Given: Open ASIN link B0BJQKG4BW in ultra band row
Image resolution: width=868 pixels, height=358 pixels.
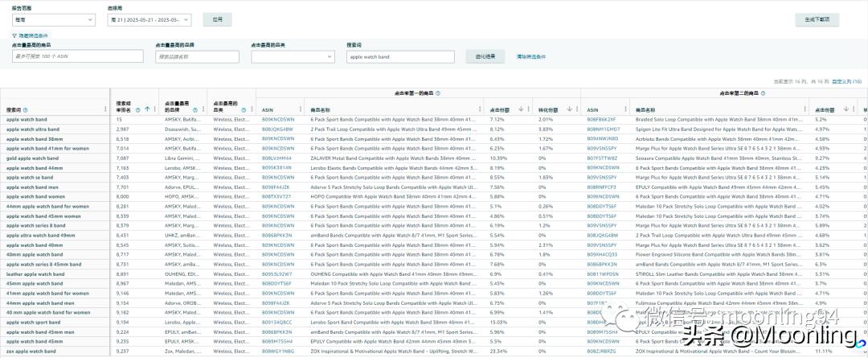Looking at the screenshot, I should click(x=277, y=129).
